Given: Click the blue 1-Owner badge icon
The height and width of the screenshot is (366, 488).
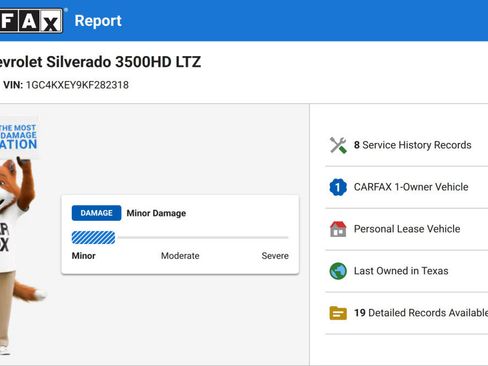Looking at the screenshot, I should click(338, 187).
